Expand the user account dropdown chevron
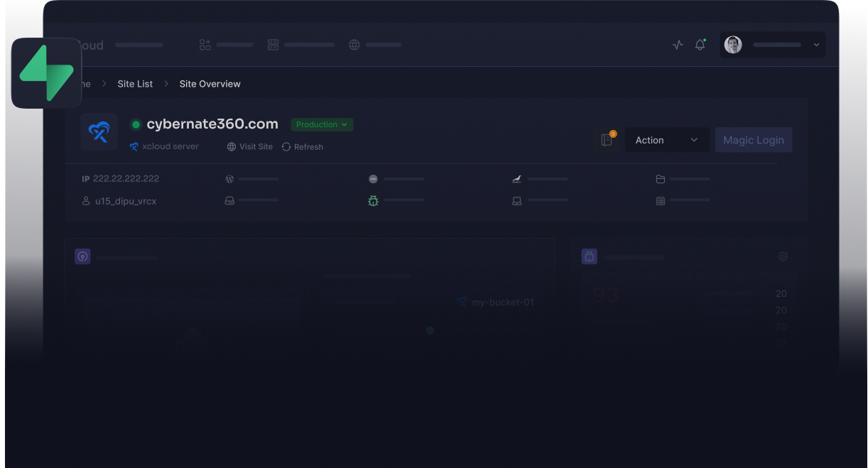Image resolution: width=868 pixels, height=468 pixels. tap(816, 45)
